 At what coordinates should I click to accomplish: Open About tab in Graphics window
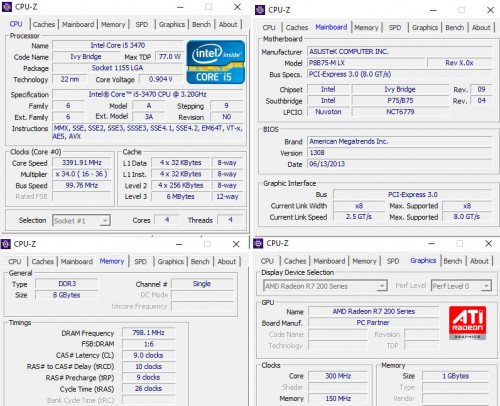pyautogui.click(x=479, y=261)
